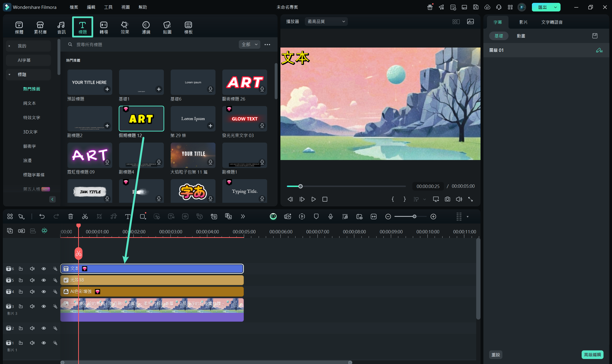The height and width of the screenshot is (364, 612).
Task: Select the AI字幕 sidebar button
Action: tap(28, 60)
